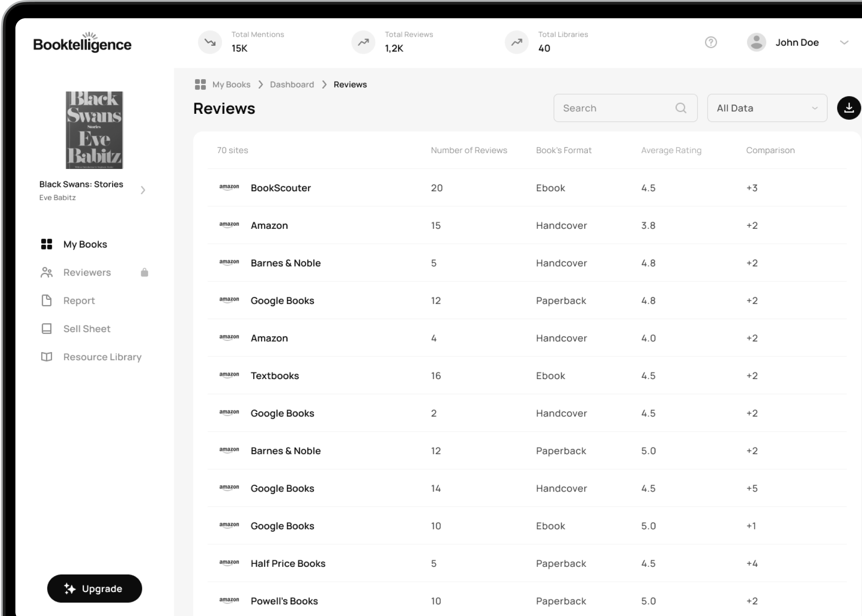Image resolution: width=862 pixels, height=616 pixels.
Task: Click the Total Libraries trend-up icon
Action: [517, 42]
